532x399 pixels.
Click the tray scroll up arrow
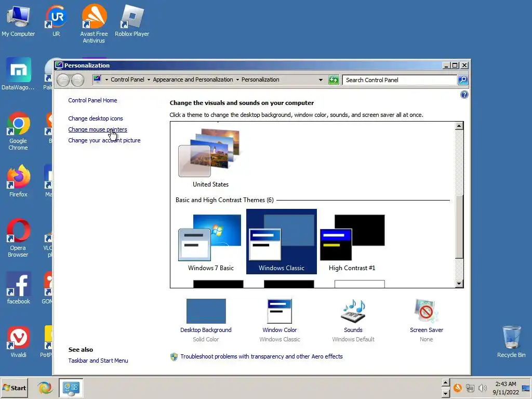pyautogui.click(x=445, y=383)
